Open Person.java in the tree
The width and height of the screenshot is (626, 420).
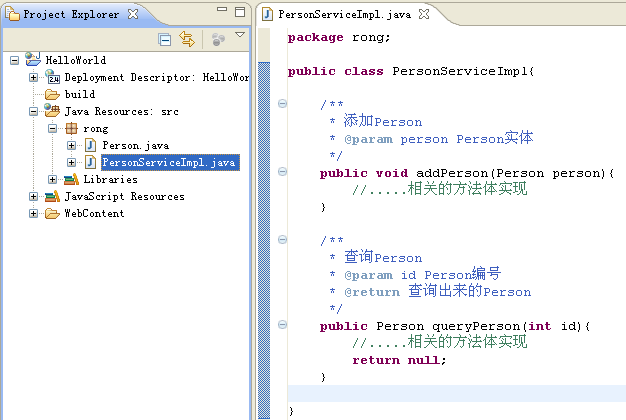[136, 145]
